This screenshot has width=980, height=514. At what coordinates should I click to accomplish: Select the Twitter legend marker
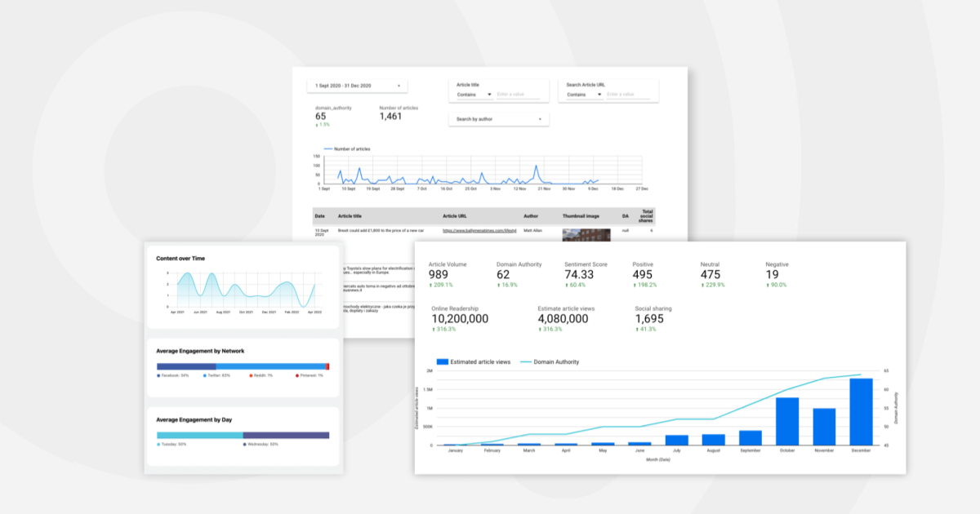(205, 375)
